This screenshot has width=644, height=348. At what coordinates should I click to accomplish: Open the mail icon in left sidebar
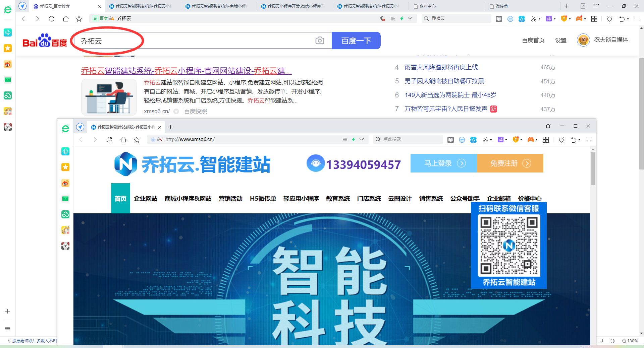click(7, 80)
